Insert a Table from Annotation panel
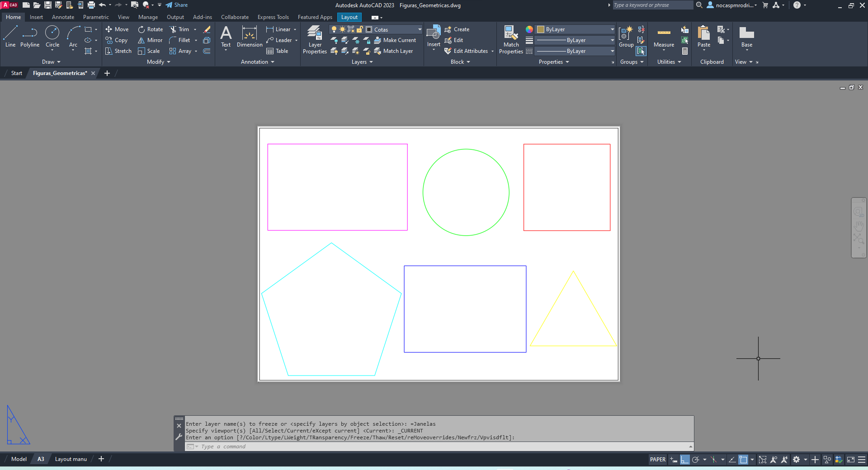Screen dimensions: 868x470 click(277, 51)
